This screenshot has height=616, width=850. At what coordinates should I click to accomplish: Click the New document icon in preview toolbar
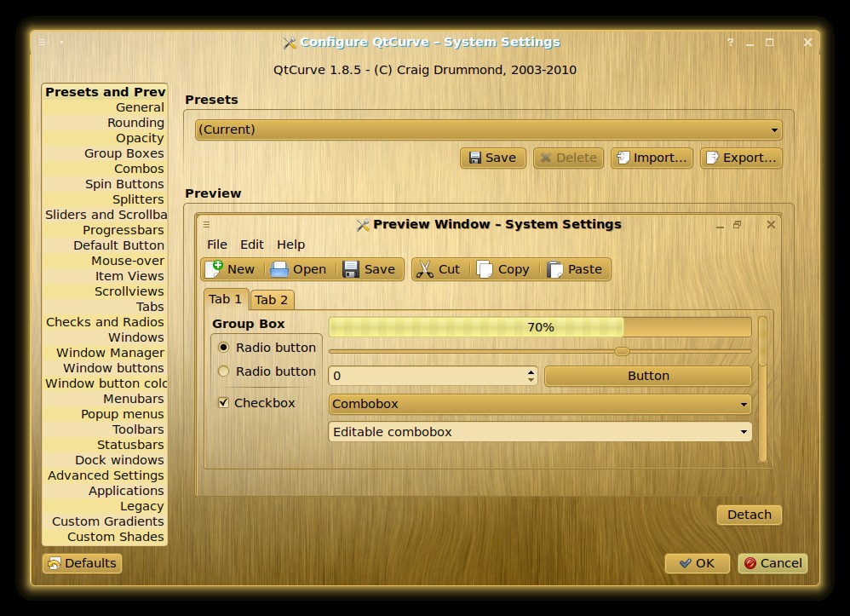tap(214, 269)
